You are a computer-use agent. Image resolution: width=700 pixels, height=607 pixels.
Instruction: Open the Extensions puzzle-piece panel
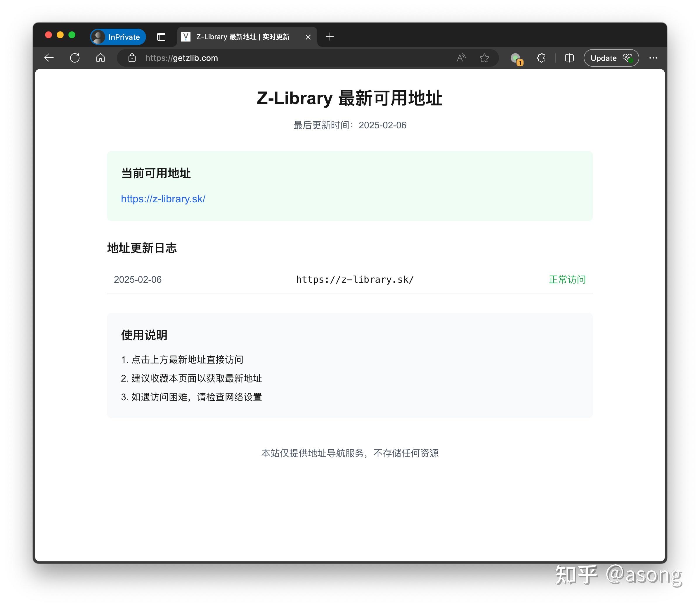coord(540,58)
